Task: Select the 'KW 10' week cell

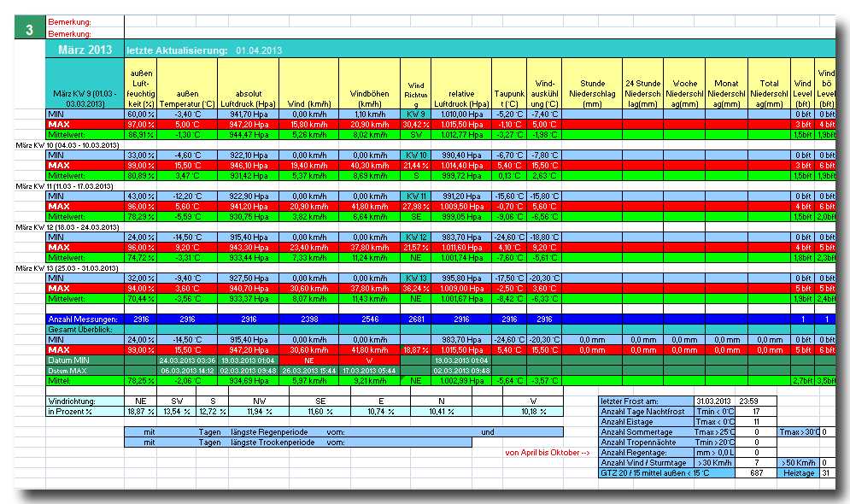Action: point(416,155)
